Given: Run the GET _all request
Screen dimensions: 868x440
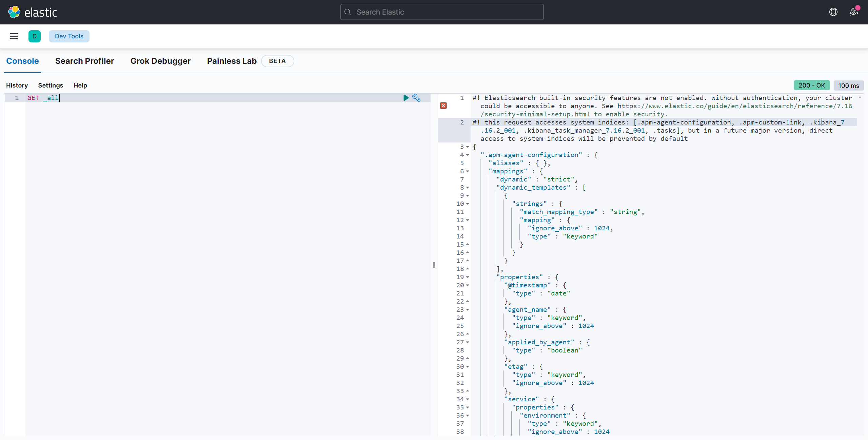Looking at the screenshot, I should (x=406, y=98).
